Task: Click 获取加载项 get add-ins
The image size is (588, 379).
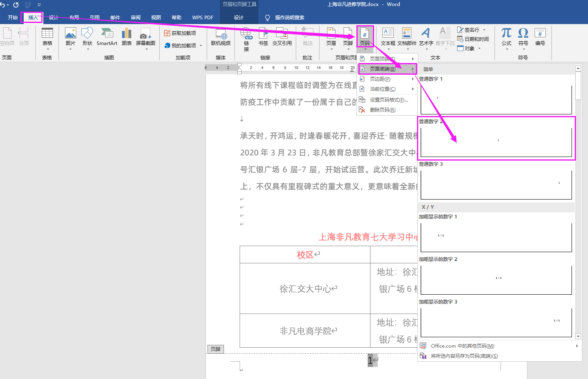Action: [x=180, y=33]
